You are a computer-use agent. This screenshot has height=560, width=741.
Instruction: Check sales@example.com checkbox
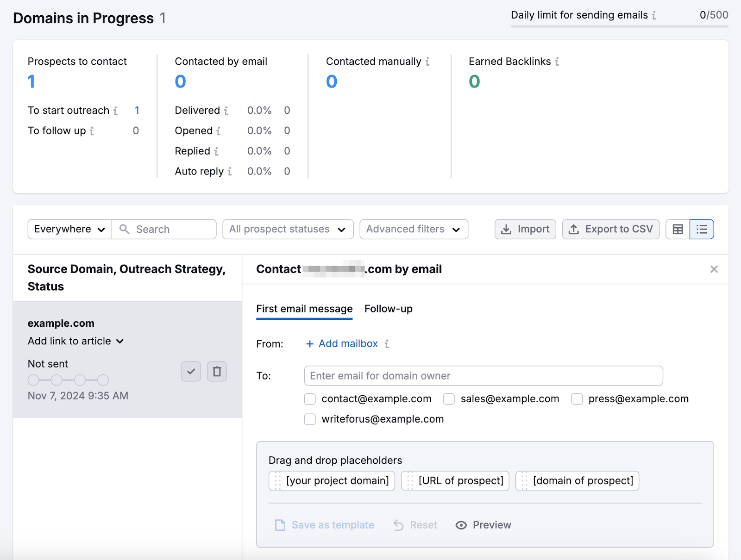tap(449, 399)
